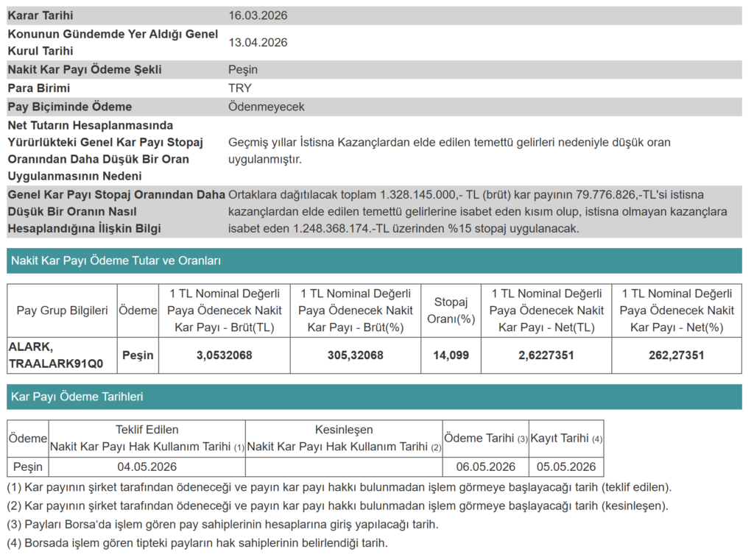Click the 'Nakit Kar Payı Ödeme Şekli' label

[x=85, y=70]
